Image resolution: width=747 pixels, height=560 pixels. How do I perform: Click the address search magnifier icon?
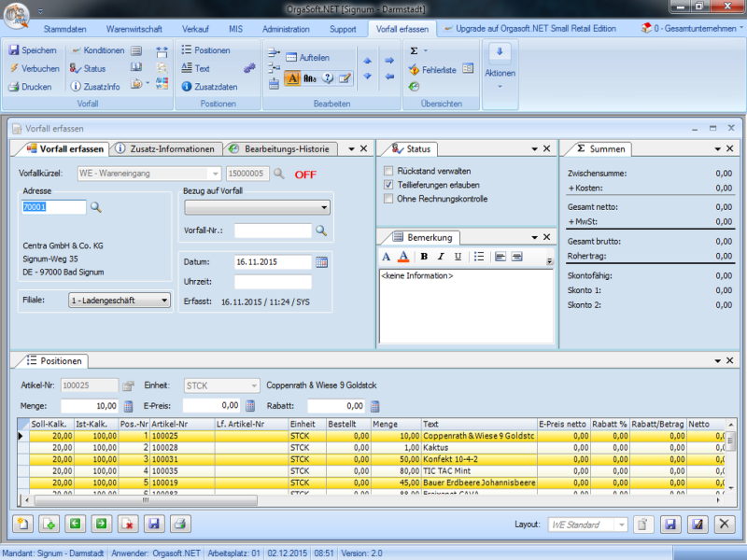coord(96,207)
